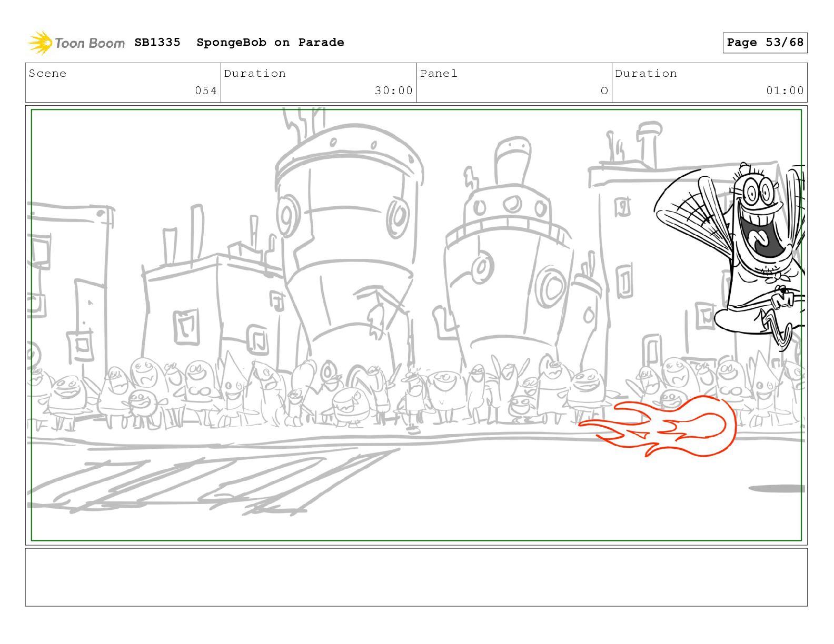This screenshot has width=834, height=644.
Task: Select the 'SB1335' project code text
Action: [x=157, y=42]
